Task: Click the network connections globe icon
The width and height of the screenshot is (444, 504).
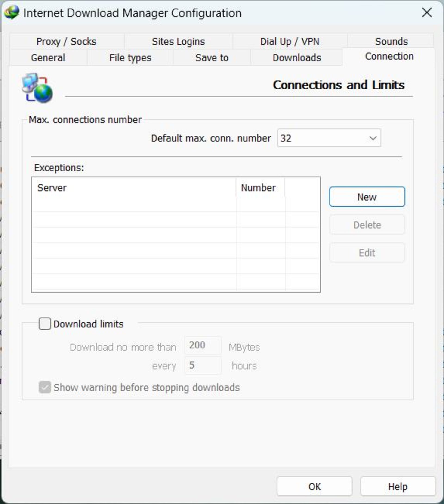Action: click(37, 88)
